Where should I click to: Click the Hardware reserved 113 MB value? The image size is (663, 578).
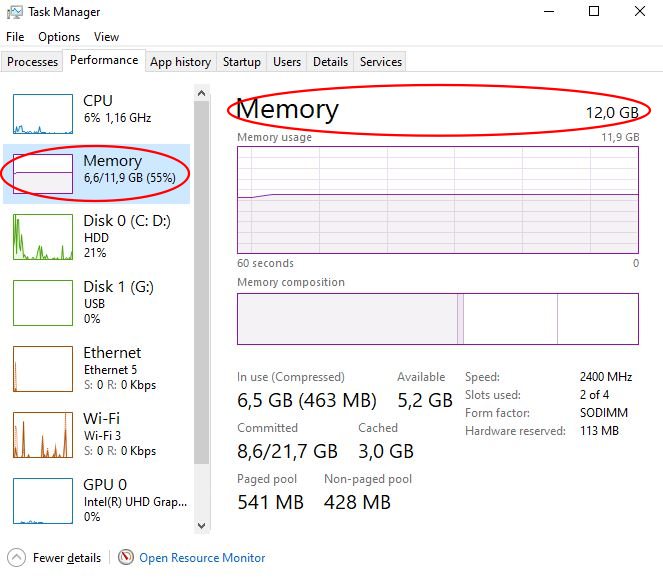pyautogui.click(x=599, y=431)
